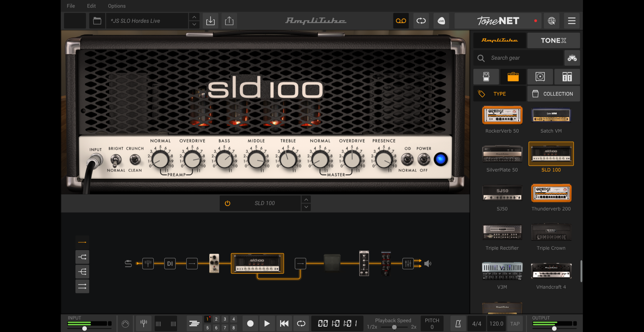Open the Edit menu
The height and width of the screenshot is (332, 644).
(x=91, y=6)
